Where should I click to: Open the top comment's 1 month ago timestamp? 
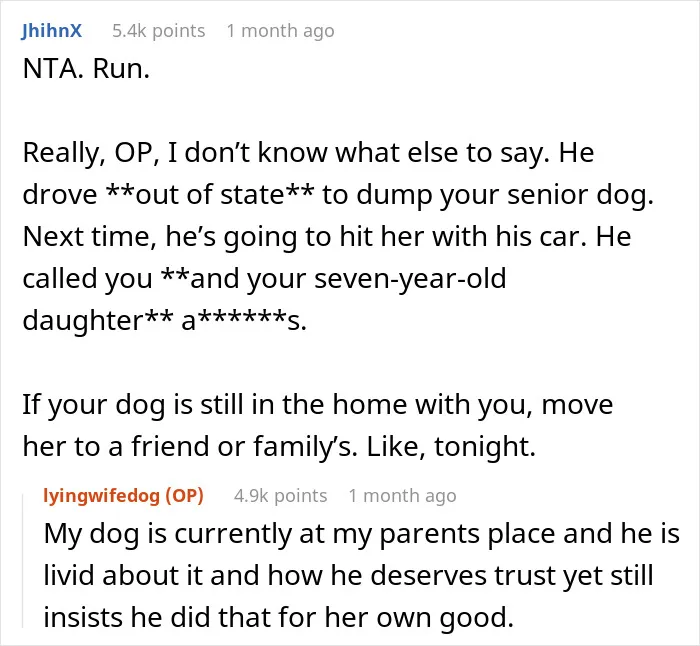point(280,31)
